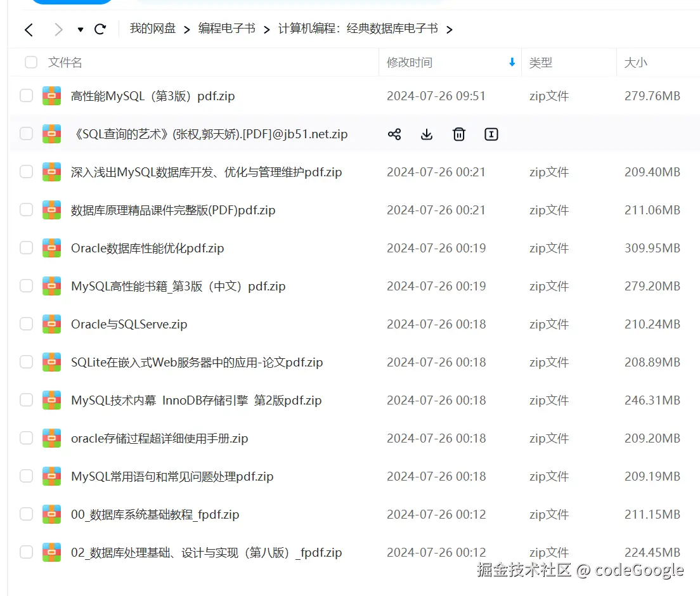Select checkbox for 深入浅出MySQL数据库开发 zip

pyautogui.click(x=27, y=171)
